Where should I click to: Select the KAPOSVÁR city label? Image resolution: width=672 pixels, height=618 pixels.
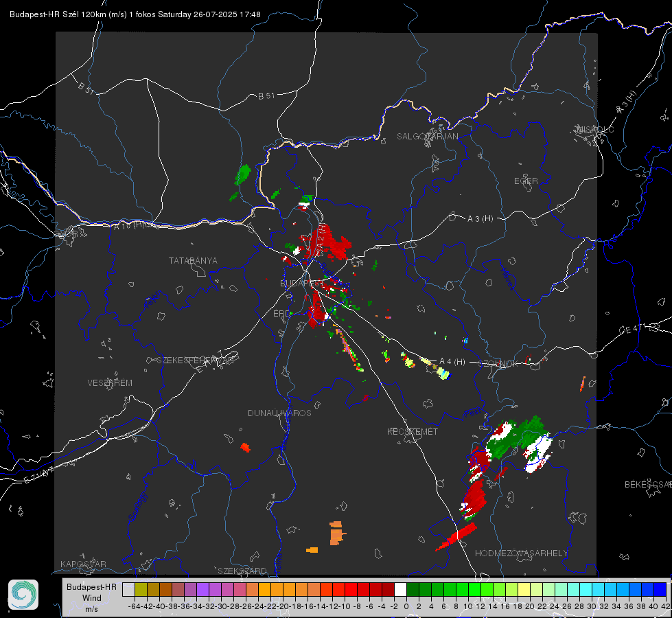(83, 564)
